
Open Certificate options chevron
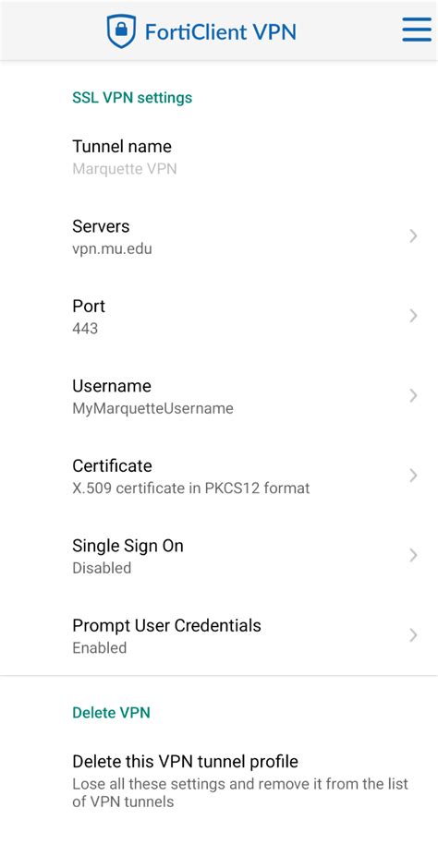coord(413,476)
